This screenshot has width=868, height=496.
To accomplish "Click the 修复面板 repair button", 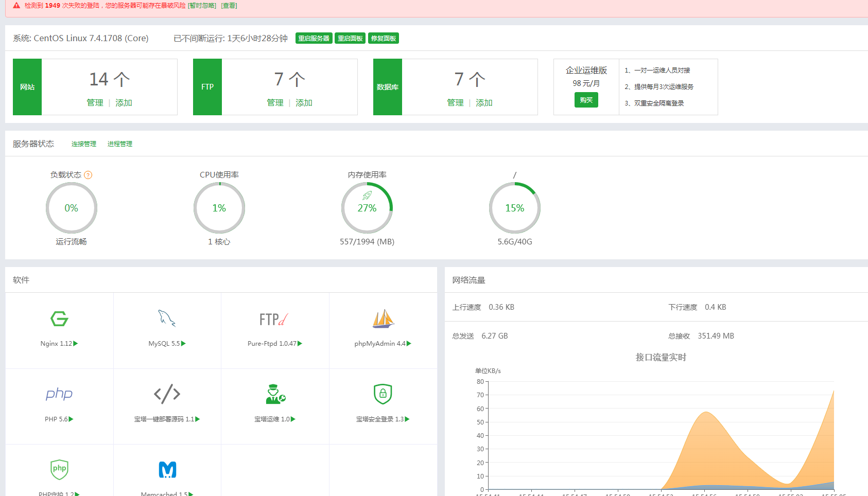I will [x=384, y=39].
